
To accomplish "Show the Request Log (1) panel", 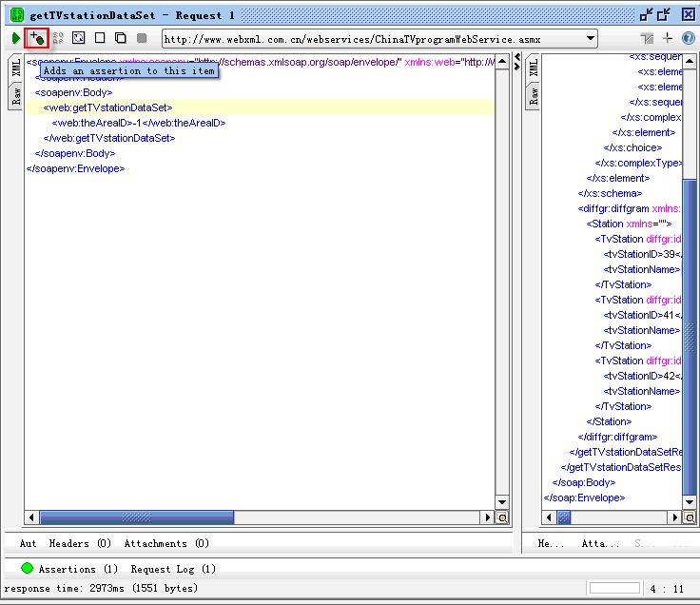I will [x=173, y=569].
